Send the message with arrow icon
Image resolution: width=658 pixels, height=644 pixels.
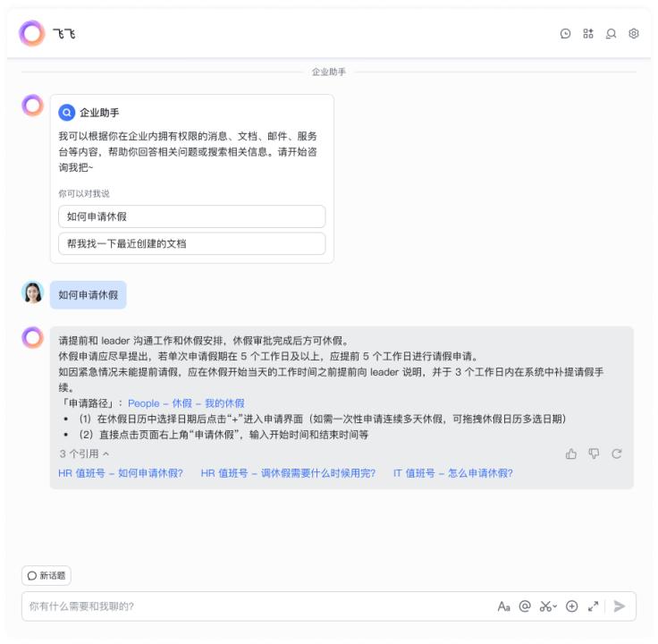[x=620, y=606]
